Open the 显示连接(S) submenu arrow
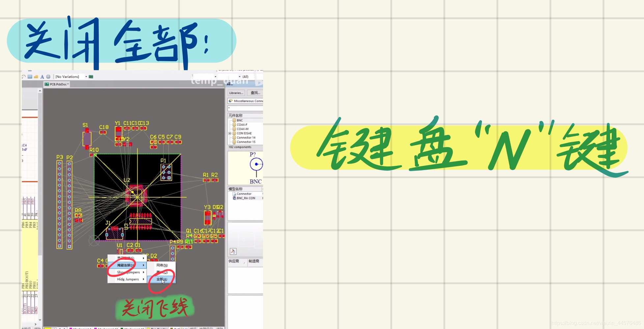 [x=144, y=258]
